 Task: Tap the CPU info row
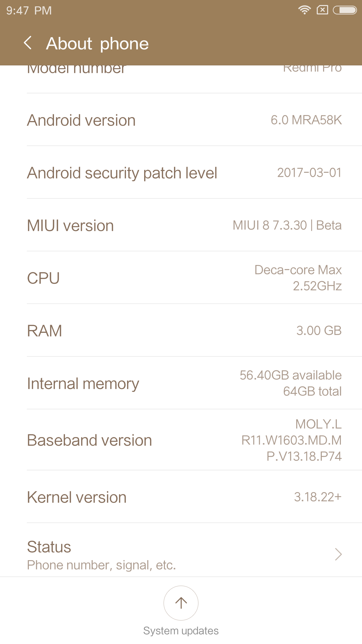(181, 278)
